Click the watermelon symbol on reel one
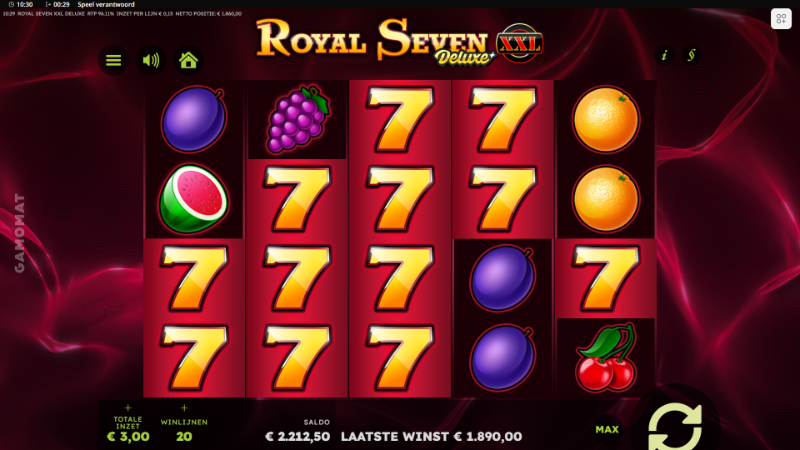 193,199
